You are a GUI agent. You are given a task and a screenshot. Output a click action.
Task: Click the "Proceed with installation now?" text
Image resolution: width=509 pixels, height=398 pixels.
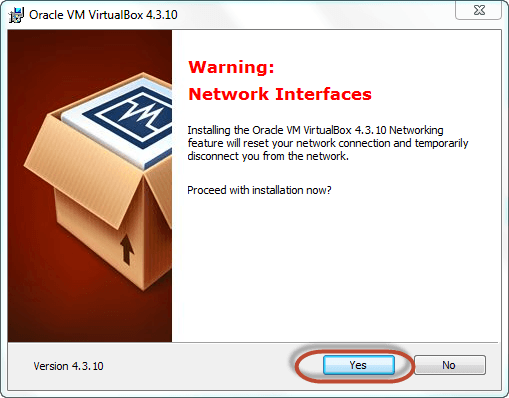[x=259, y=190]
